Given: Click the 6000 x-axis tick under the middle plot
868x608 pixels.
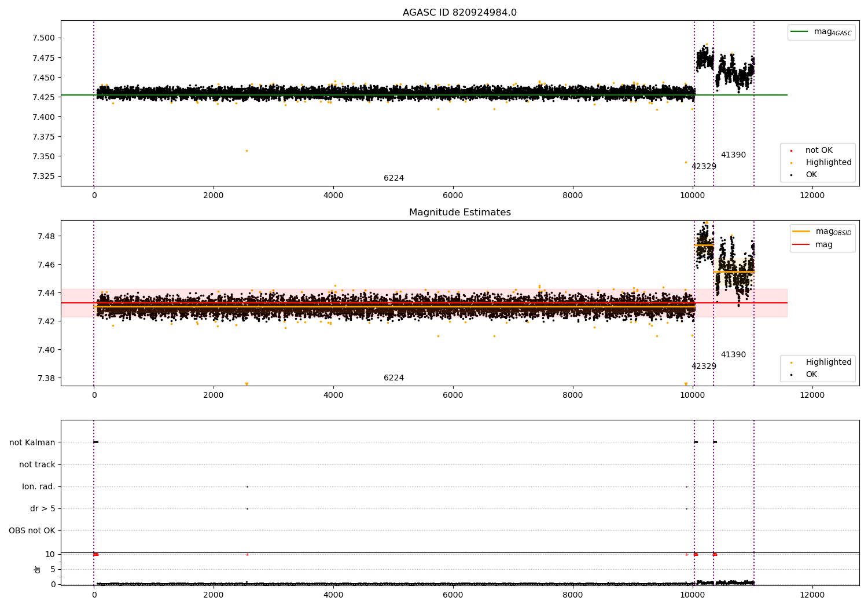Looking at the screenshot, I should click(453, 395).
